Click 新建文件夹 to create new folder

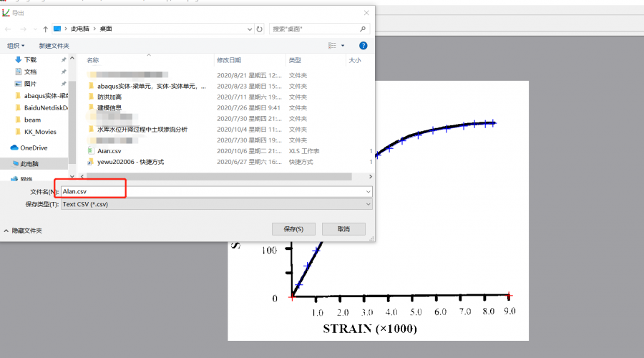point(54,46)
